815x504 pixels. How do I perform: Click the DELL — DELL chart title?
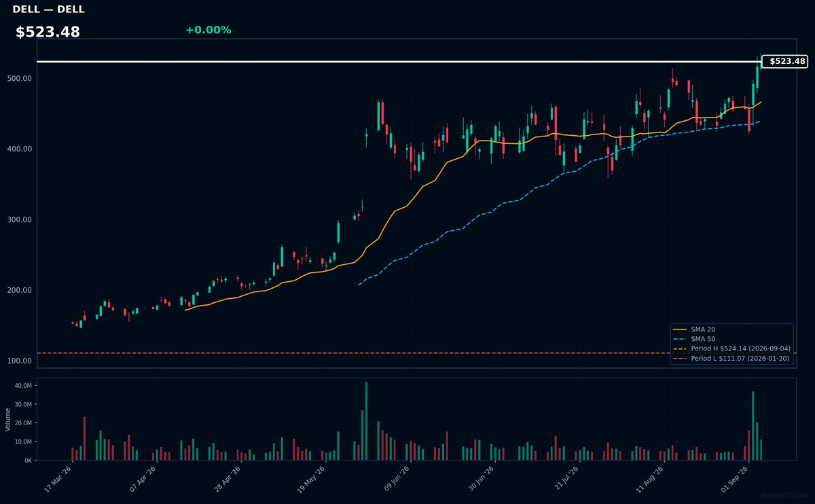(48, 10)
